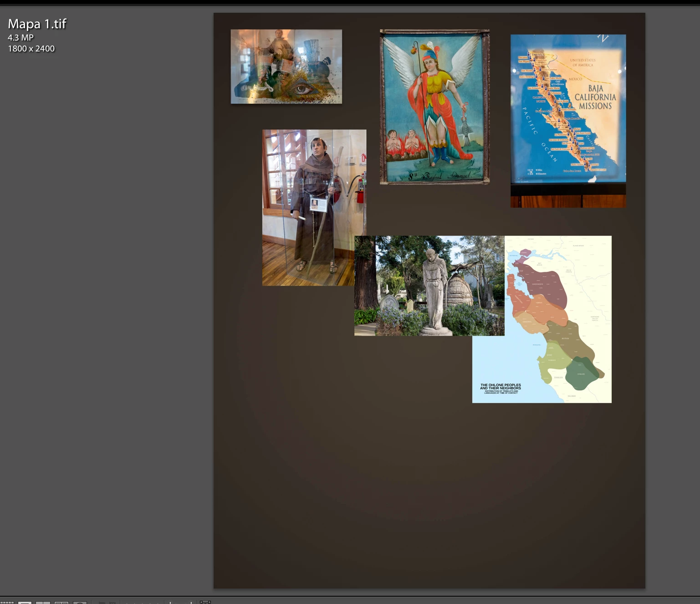Click "THE OHLONE PEOPLES AND THEIR NEIGHBORS" caption
The image size is (700, 604).
coord(501,387)
